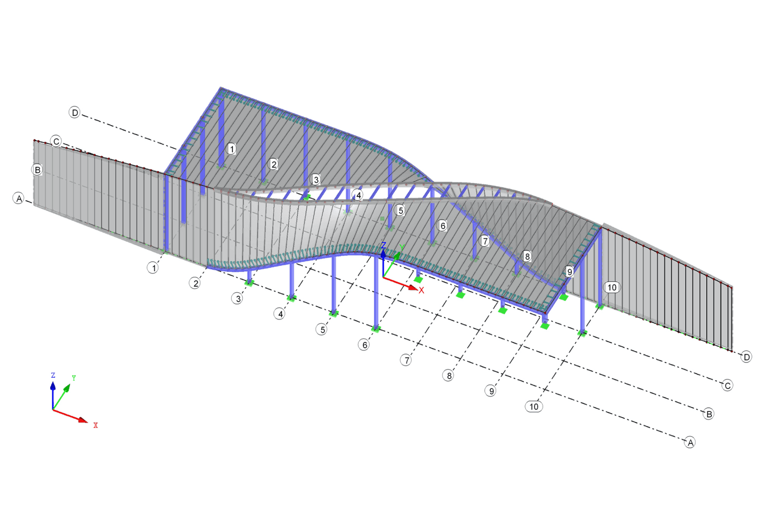Click grid bubble D at the upper left
This screenshot has width=766, height=532.
coord(74,113)
